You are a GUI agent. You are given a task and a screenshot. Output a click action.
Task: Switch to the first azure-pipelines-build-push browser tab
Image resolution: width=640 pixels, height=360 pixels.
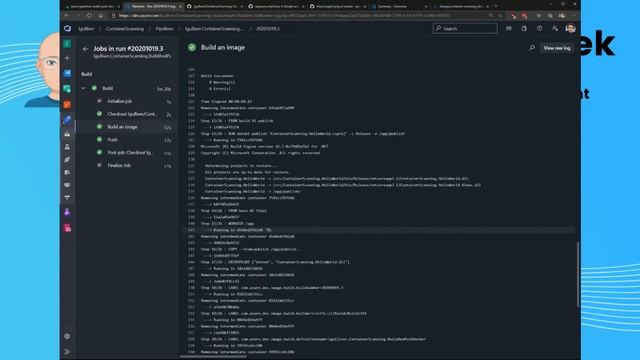(x=92, y=6)
